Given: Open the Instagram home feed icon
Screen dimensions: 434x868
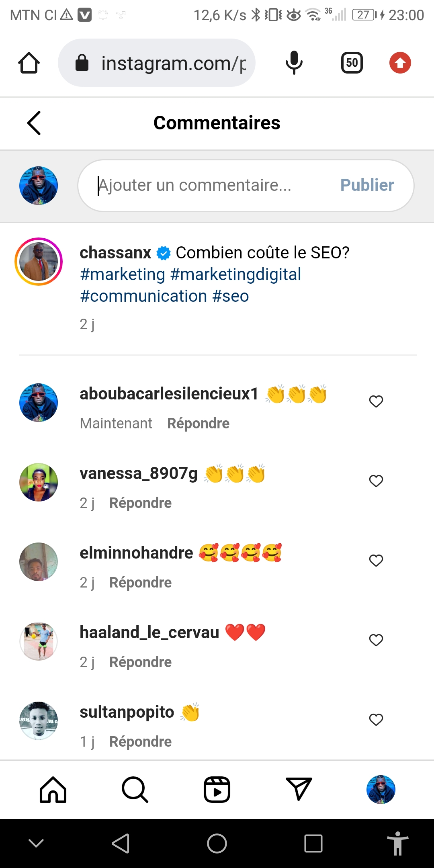Looking at the screenshot, I should 53,790.
